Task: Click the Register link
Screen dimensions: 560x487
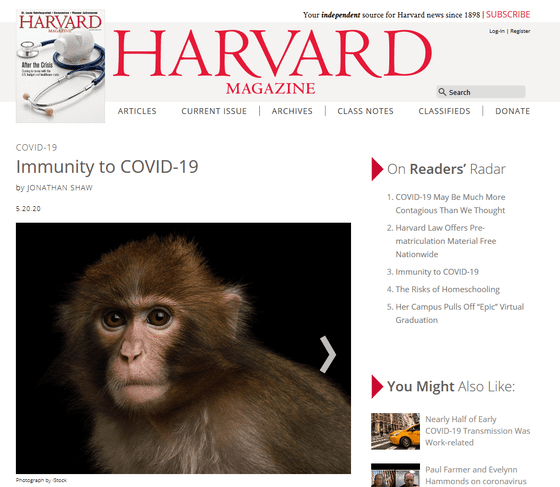Action: [x=520, y=31]
